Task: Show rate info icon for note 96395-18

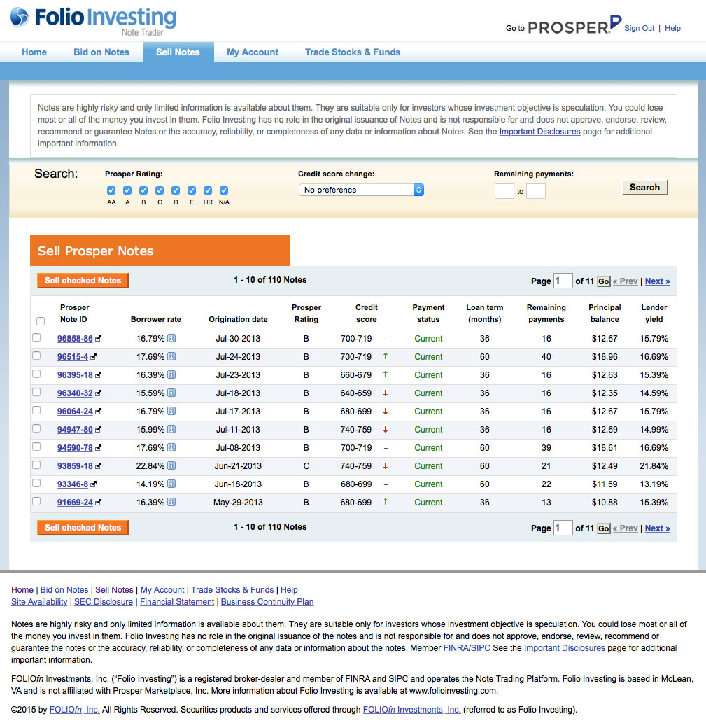Action: point(171,374)
